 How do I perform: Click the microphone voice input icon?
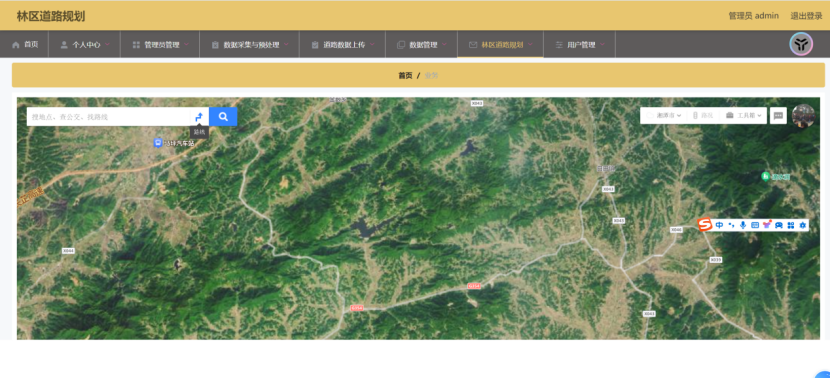[743, 225]
